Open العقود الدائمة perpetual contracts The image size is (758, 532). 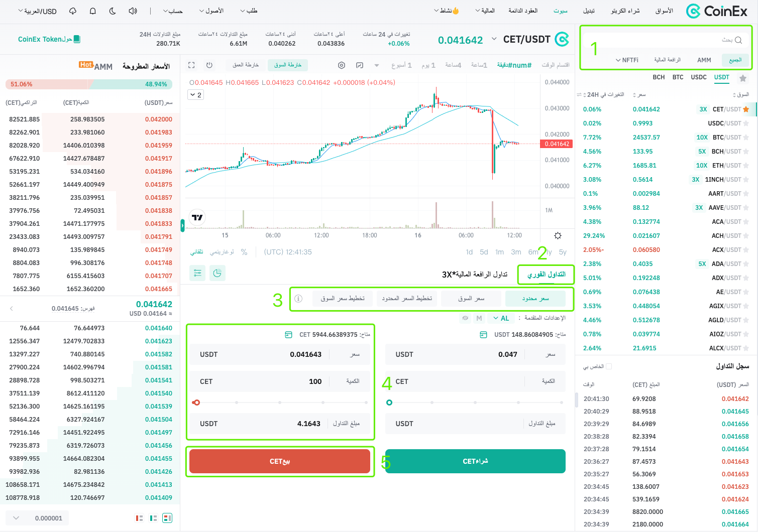point(523,11)
